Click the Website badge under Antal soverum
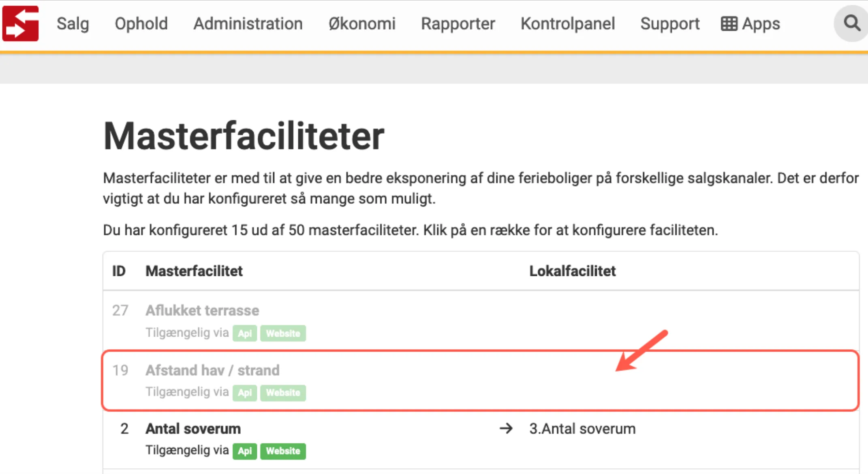 pos(283,451)
